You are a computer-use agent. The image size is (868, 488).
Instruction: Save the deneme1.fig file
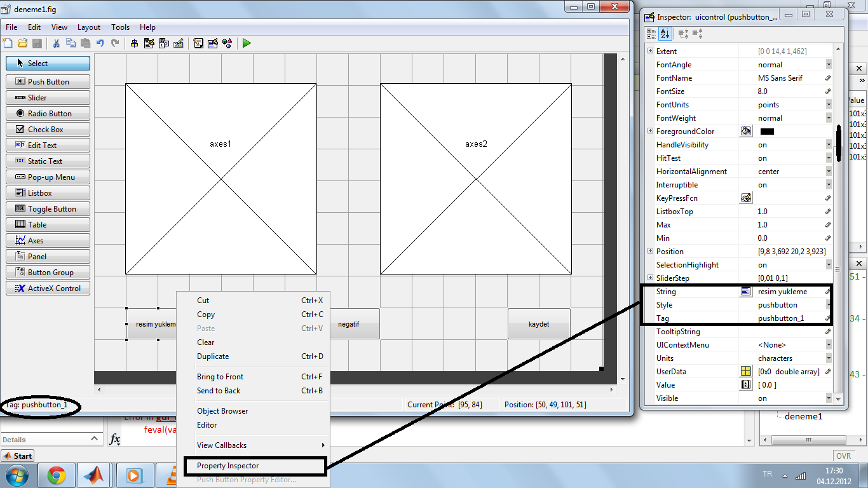pos(36,43)
